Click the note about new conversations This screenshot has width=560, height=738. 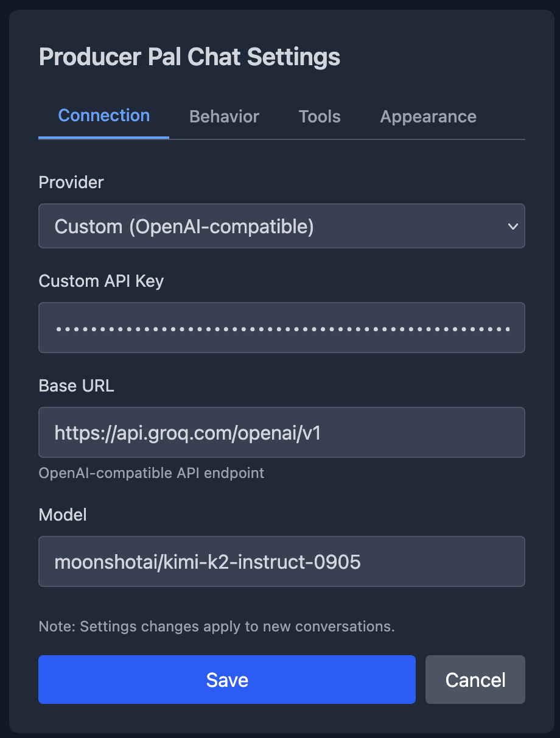[x=217, y=627]
